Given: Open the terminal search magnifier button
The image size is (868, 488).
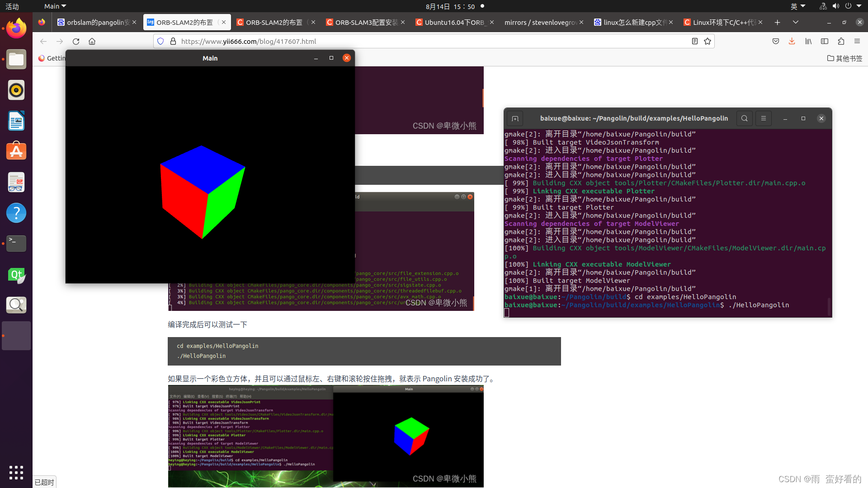Looking at the screenshot, I should [744, 118].
